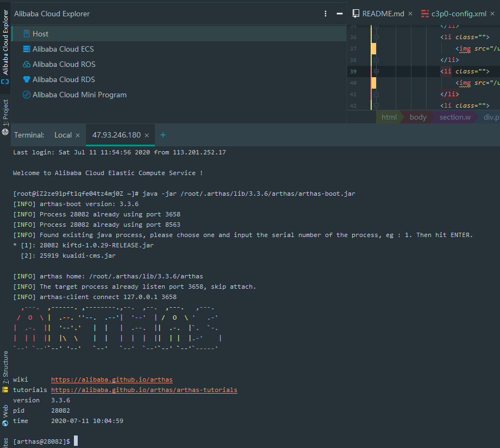Select the body breadcrumb element
Screen dimensions: 500x448
click(x=417, y=117)
